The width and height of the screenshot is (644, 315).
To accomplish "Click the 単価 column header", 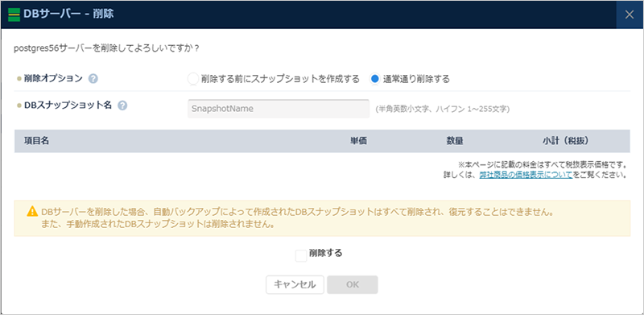I will tap(358, 141).
